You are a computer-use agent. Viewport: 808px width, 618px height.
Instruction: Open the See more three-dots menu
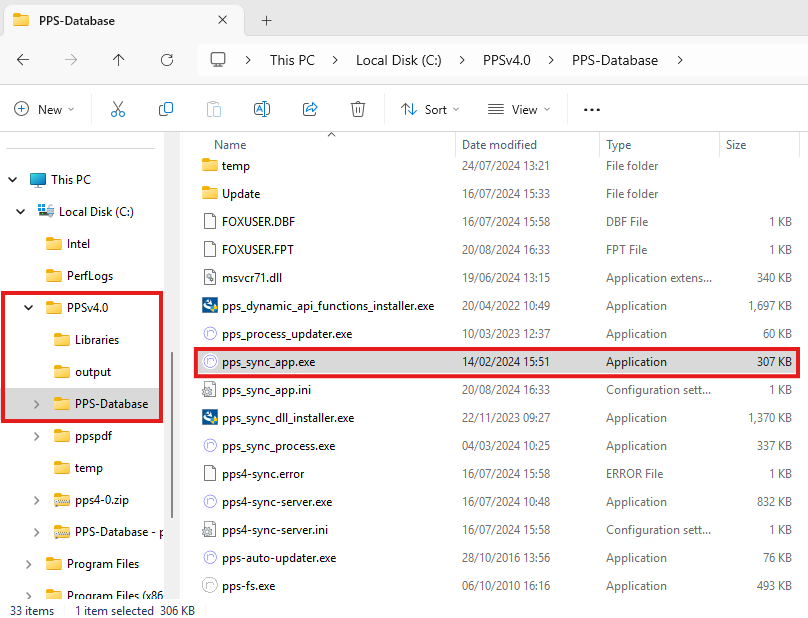[x=592, y=110]
